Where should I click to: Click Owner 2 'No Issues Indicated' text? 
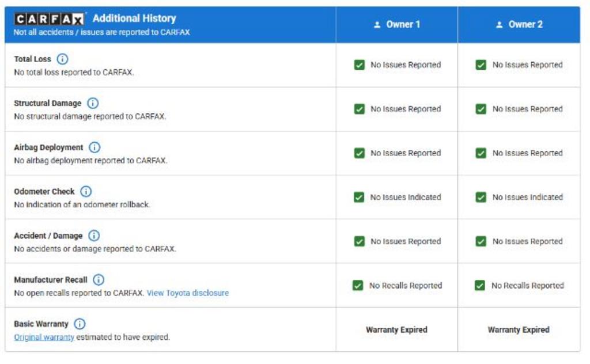pos(528,197)
